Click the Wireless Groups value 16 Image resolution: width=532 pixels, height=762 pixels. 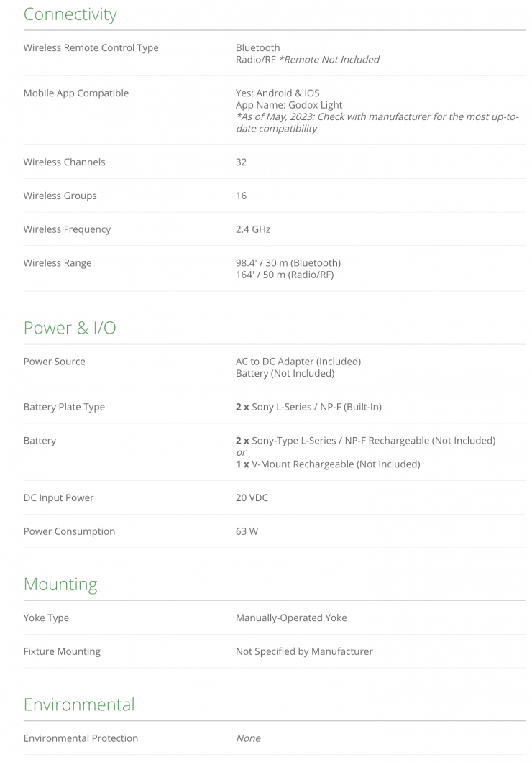[x=241, y=196]
